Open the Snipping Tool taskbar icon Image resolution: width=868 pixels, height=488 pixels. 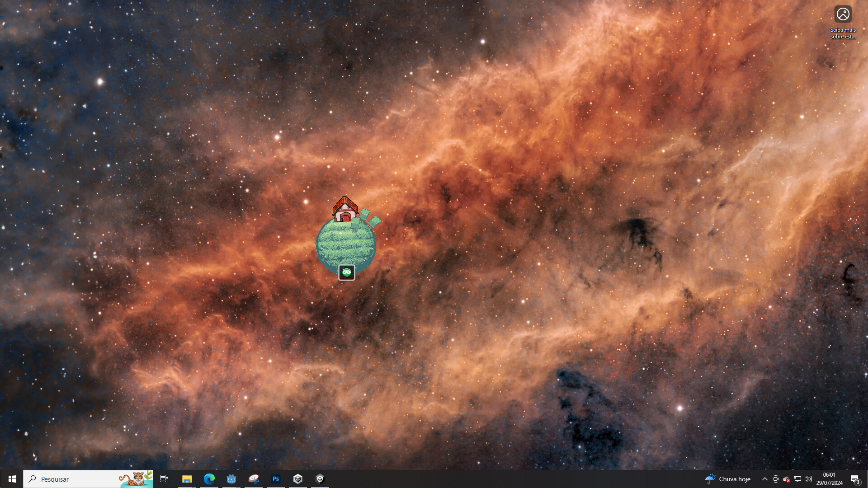253,479
